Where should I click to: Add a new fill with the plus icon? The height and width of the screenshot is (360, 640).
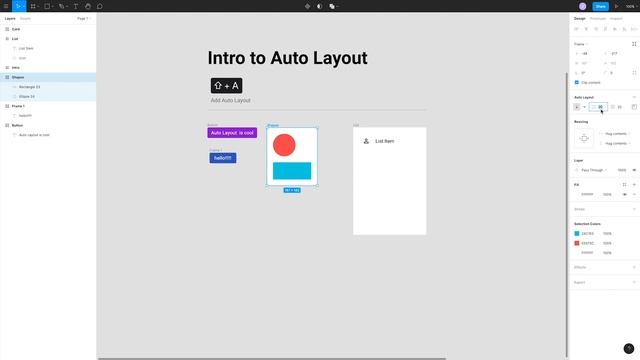click(x=634, y=184)
